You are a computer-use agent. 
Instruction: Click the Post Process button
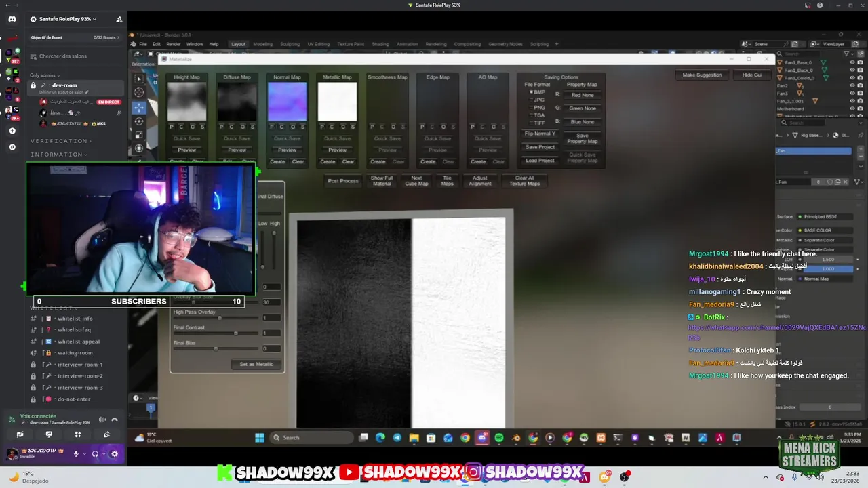pyautogui.click(x=343, y=181)
